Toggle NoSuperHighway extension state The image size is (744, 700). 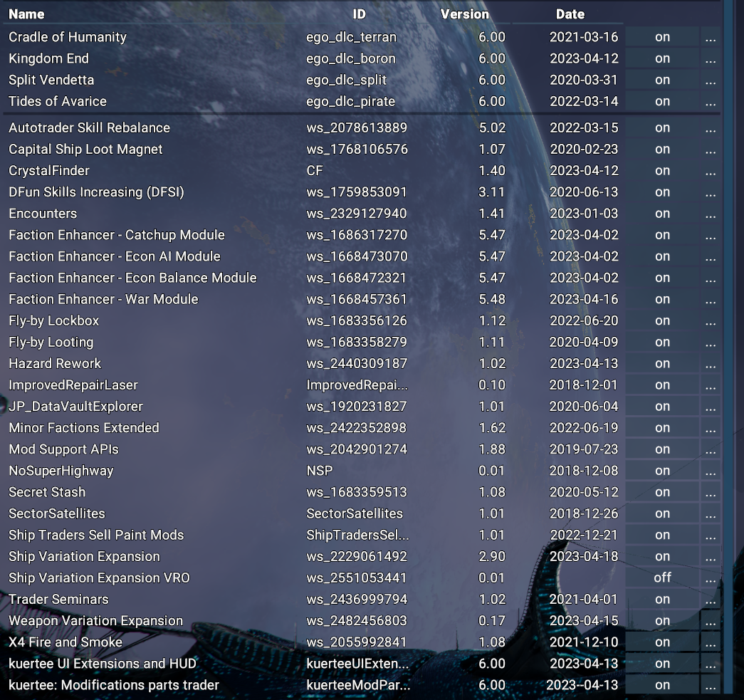pyautogui.click(x=662, y=471)
